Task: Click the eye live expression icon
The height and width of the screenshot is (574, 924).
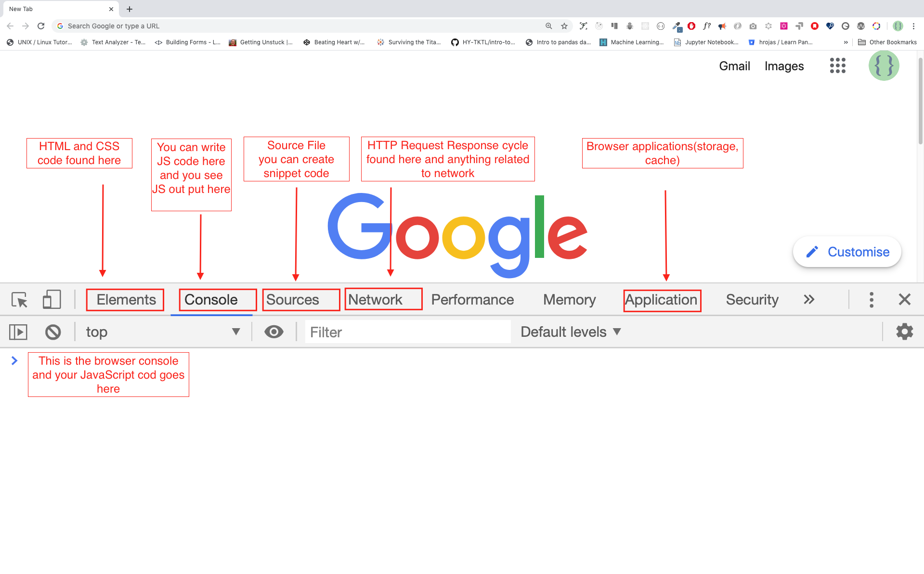Action: click(273, 332)
